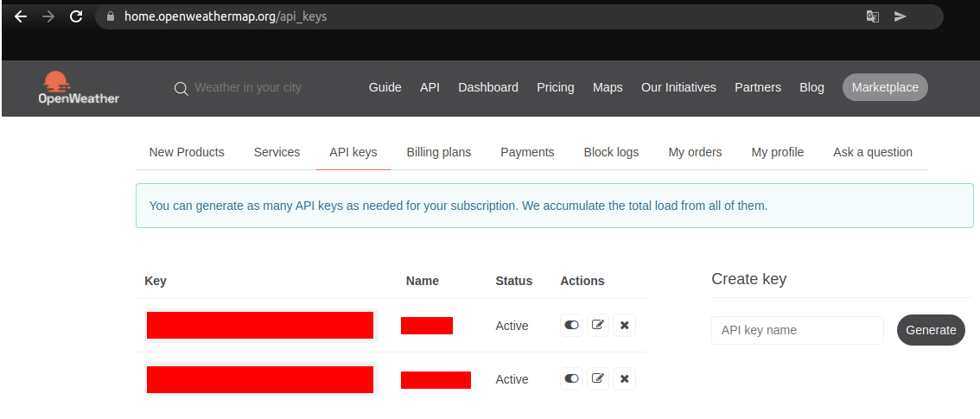Click the Generate button
The width and height of the screenshot is (980, 419).
931,330
